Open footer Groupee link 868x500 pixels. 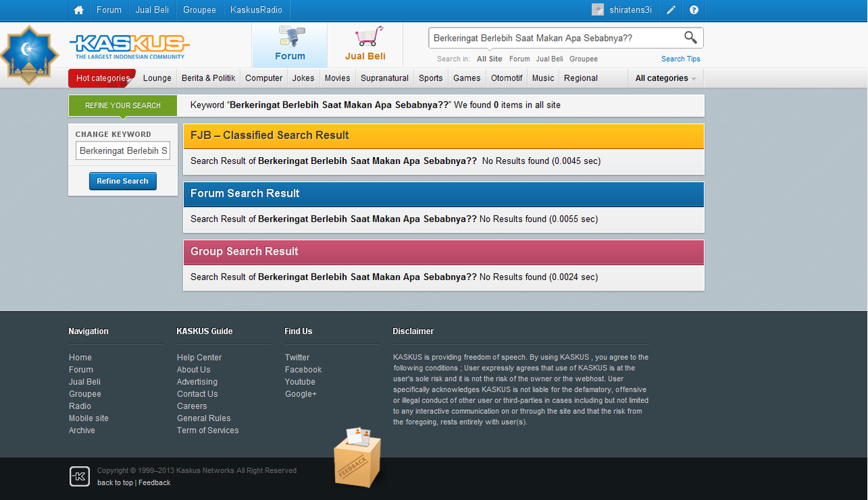(85, 394)
